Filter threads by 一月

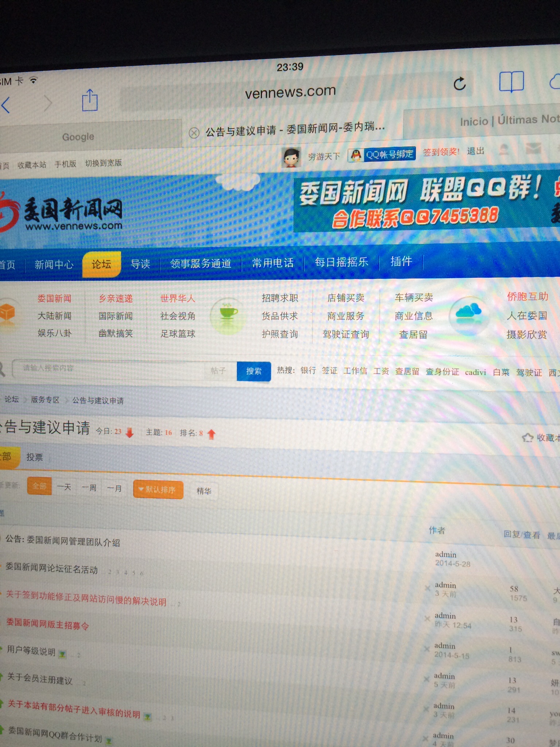point(114,488)
